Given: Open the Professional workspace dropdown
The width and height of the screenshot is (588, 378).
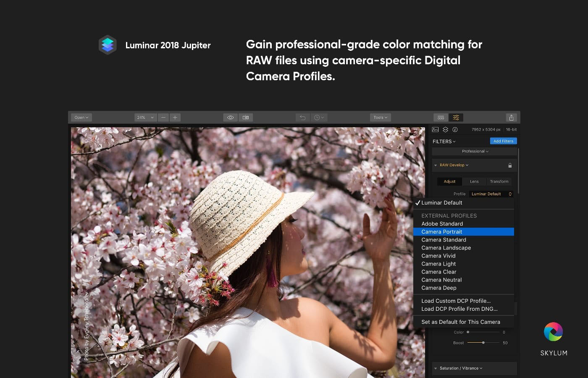Looking at the screenshot, I should (475, 151).
